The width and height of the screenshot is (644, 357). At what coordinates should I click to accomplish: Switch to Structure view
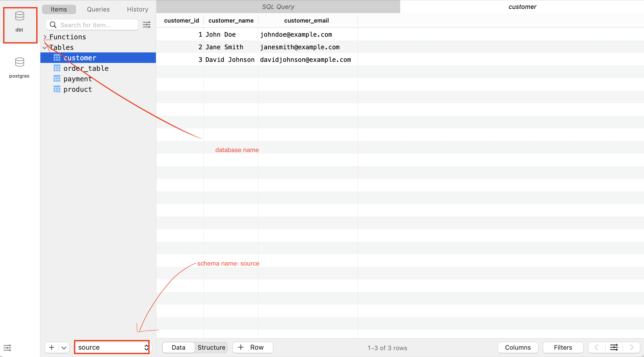[x=211, y=348]
